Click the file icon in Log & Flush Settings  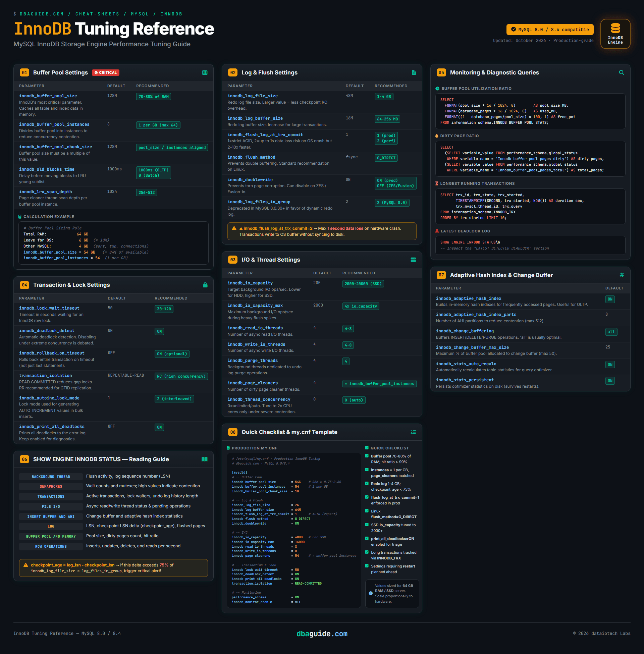(414, 73)
